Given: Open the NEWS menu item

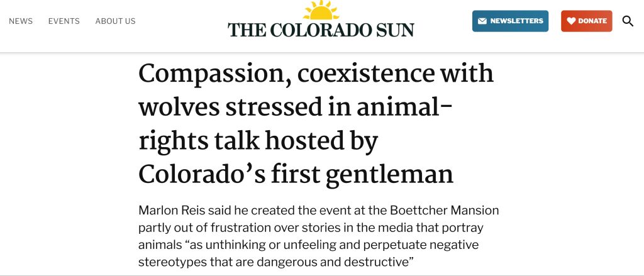Looking at the screenshot, I should [x=21, y=21].
